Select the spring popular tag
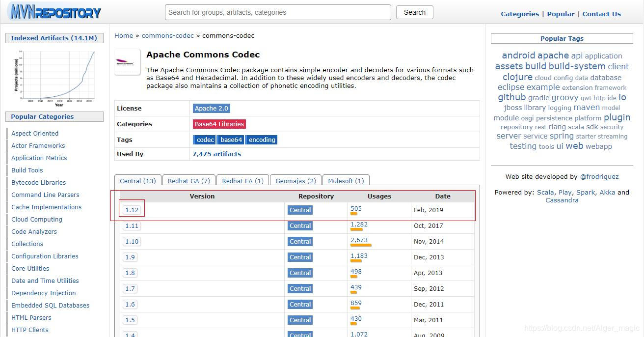The image size is (644, 337). pos(562,136)
